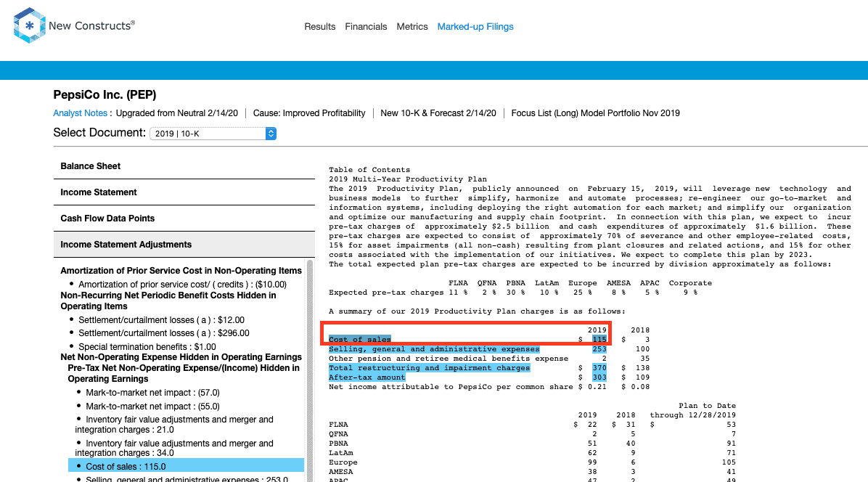Open the Financials menu item
Screen dimensions: 868x482
click(x=366, y=27)
